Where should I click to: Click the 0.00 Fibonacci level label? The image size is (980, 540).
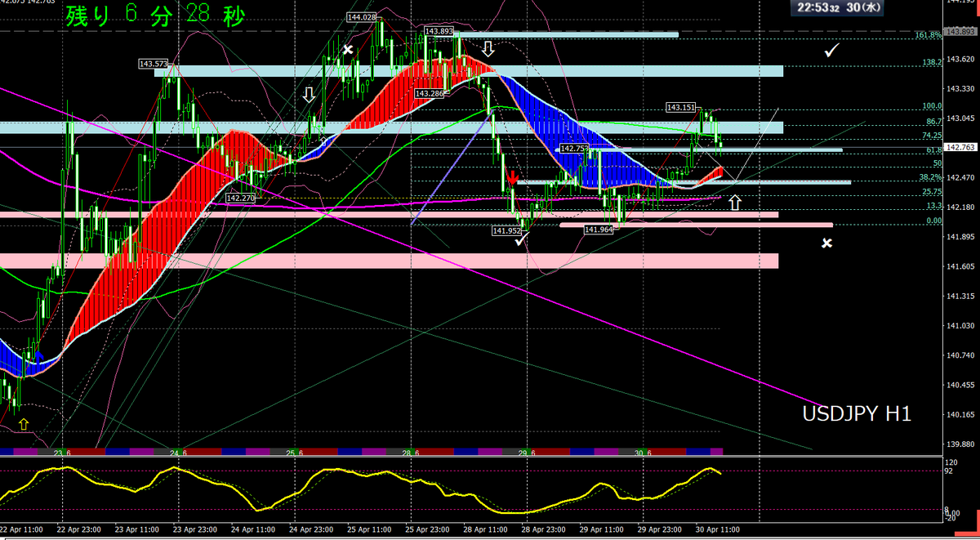coord(934,221)
